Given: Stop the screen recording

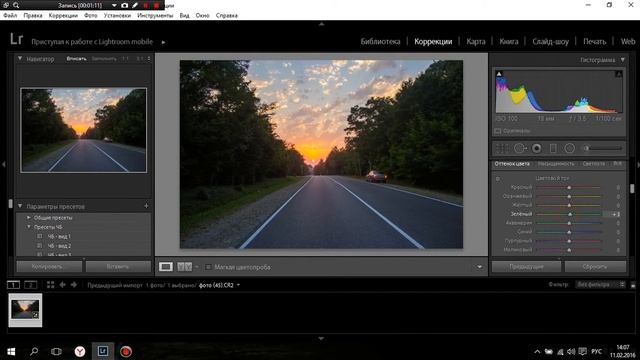Looking at the screenshot, I should [156, 5].
